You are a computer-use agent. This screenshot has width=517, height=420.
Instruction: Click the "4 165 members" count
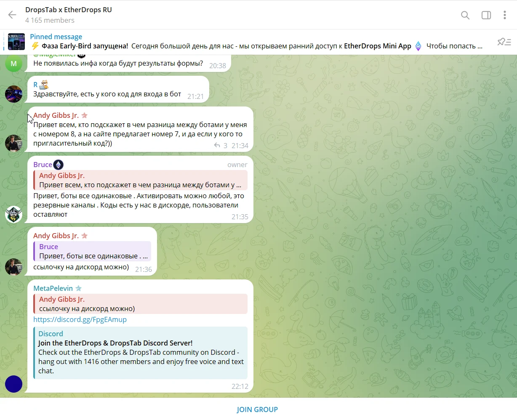(x=50, y=20)
